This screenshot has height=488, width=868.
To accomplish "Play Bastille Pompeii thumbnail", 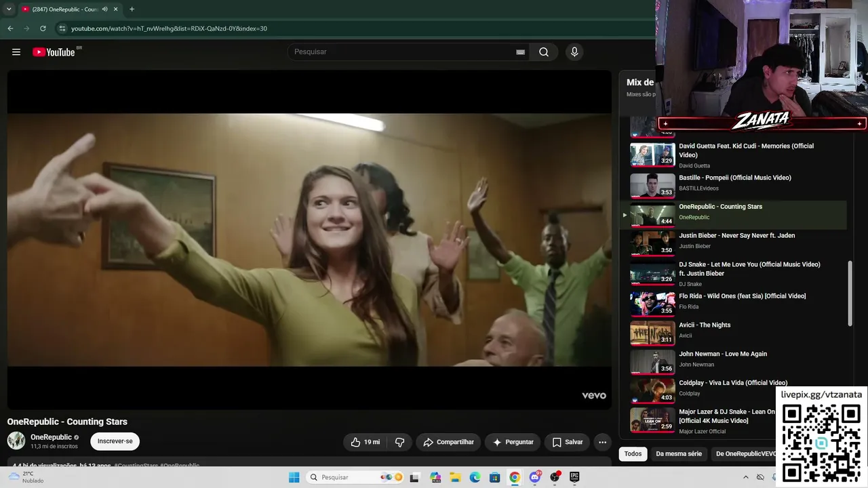I will pos(652,185).
